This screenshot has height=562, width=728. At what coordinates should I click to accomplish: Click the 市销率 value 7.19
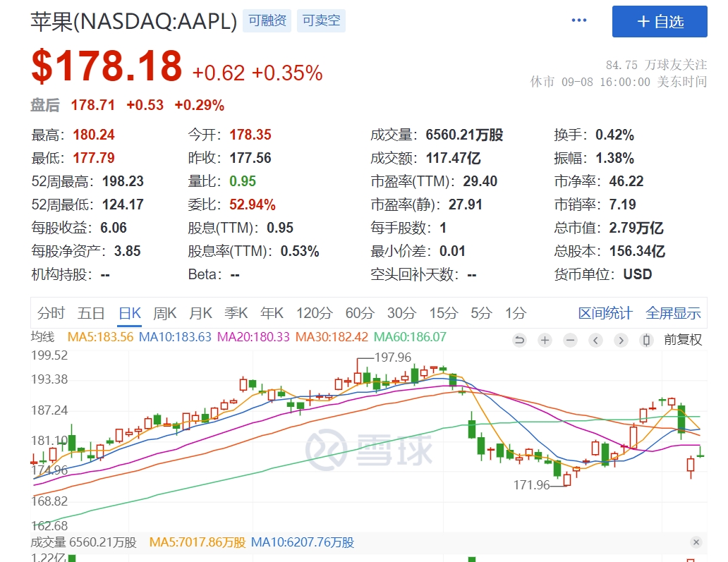(623, 204)
